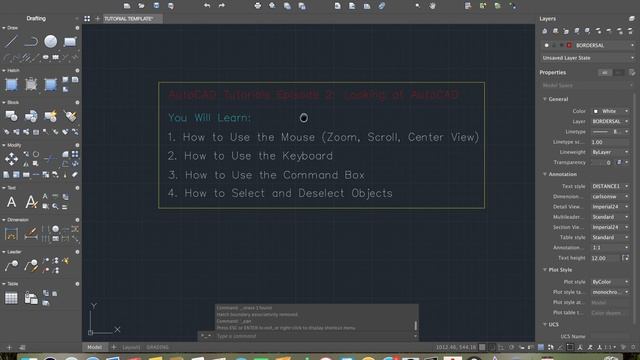Viewport: 640px width, 360px height.
Task: Click the Transparency value slider
Action: coord(602,162)
